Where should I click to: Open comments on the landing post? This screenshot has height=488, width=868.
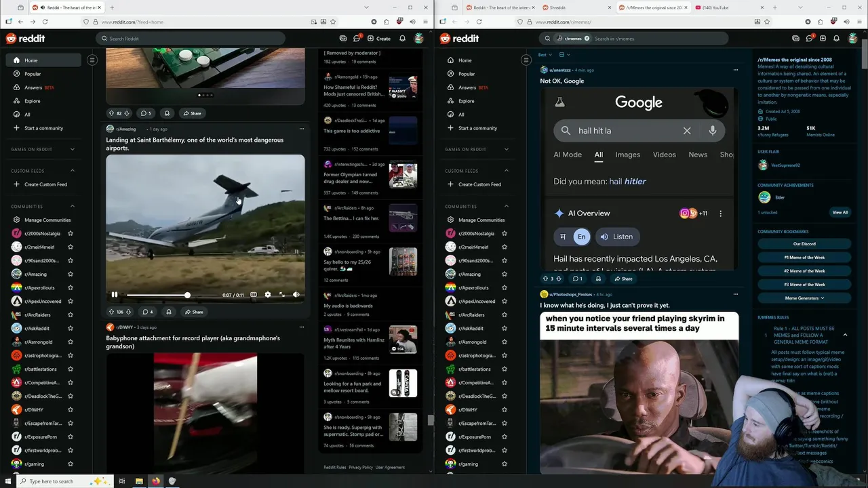tap(147, 312)
